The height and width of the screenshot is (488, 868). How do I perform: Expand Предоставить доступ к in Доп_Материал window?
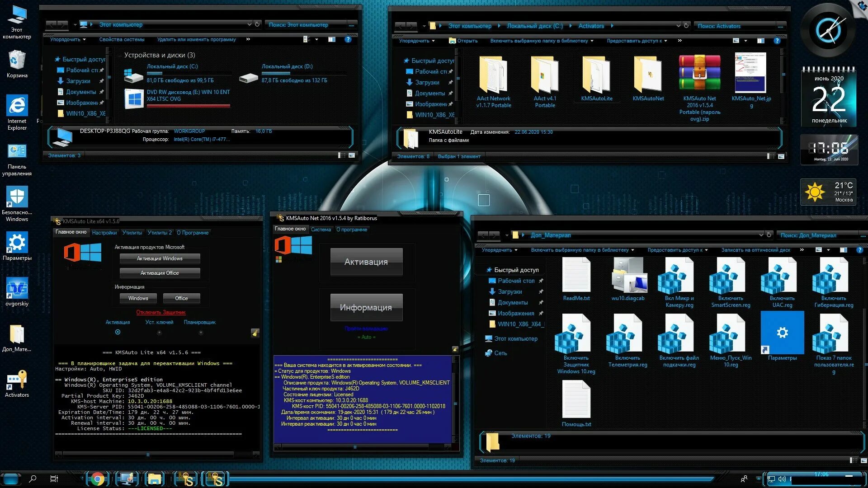tap(677, 250)
